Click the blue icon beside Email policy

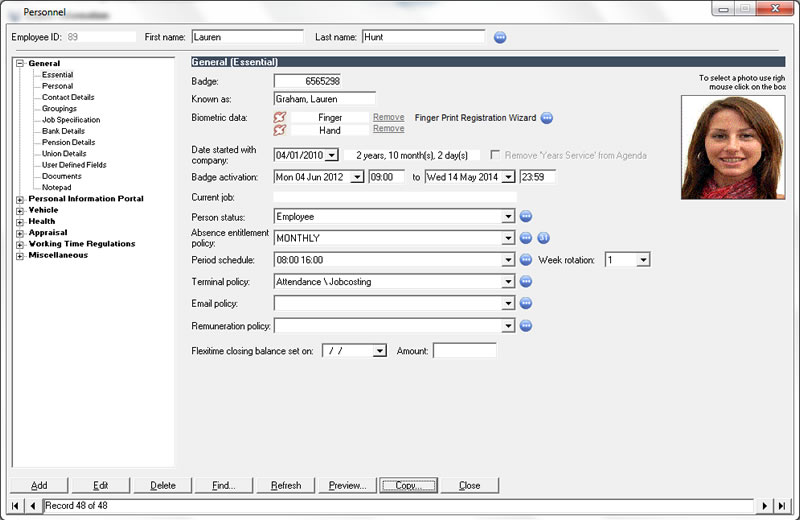click(x=526, y=303)
